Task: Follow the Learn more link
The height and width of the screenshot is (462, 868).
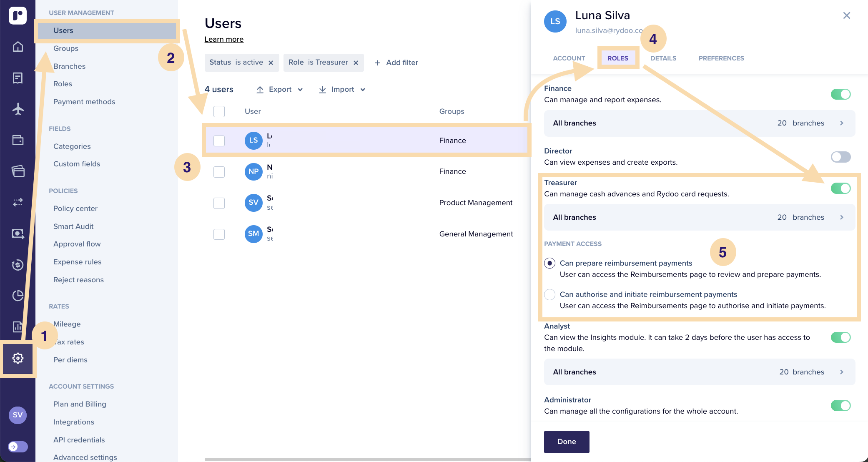Action: coord(224,39)
